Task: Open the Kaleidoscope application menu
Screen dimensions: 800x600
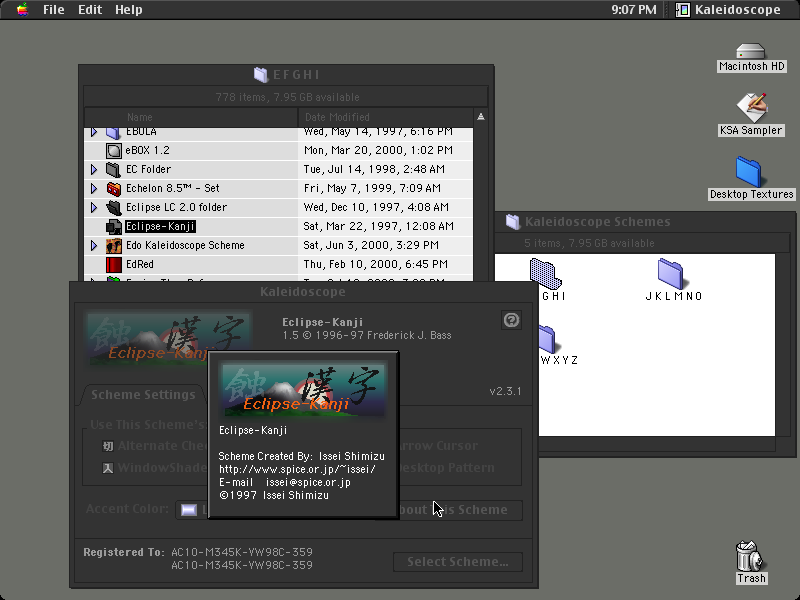Action: coord(728,10)
